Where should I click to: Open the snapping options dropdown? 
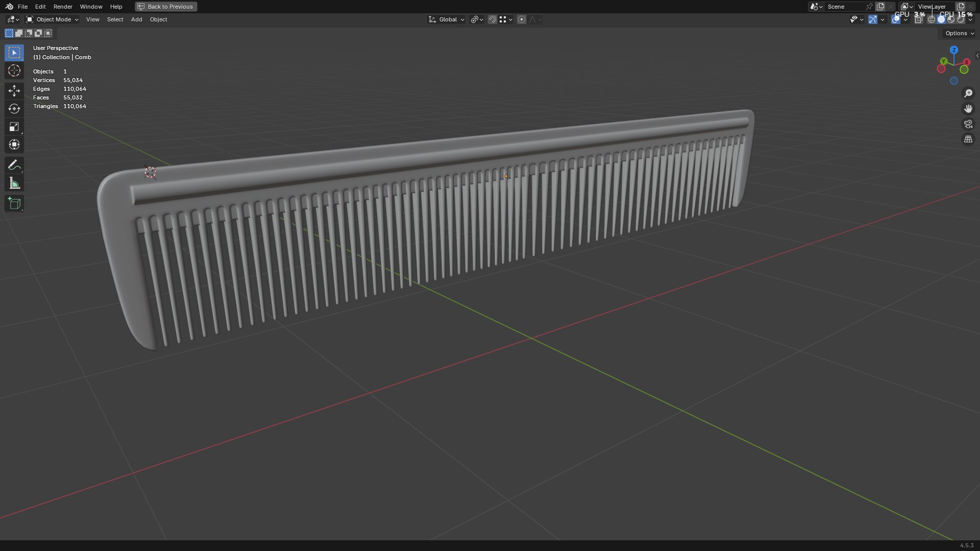(x=505, y=19)
